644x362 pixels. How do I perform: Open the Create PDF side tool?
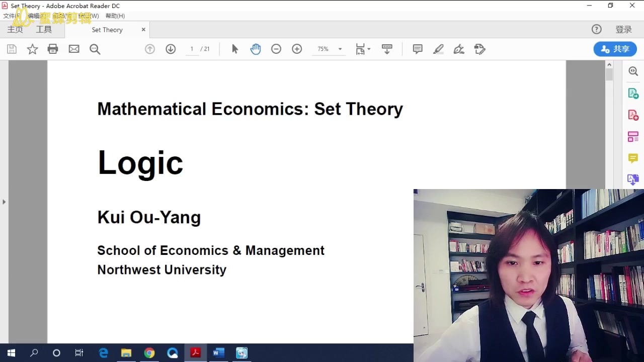[x=633, y=115]
